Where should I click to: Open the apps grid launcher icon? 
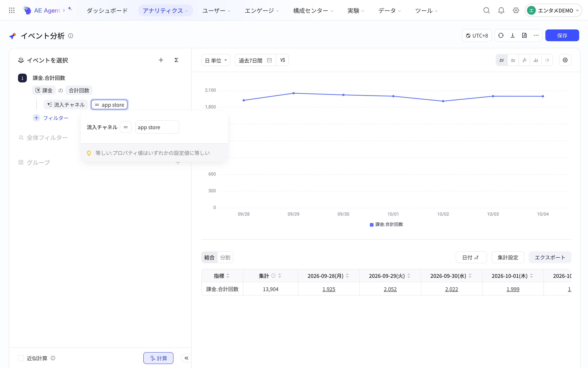pyautogui.click(x=12, y=10)
